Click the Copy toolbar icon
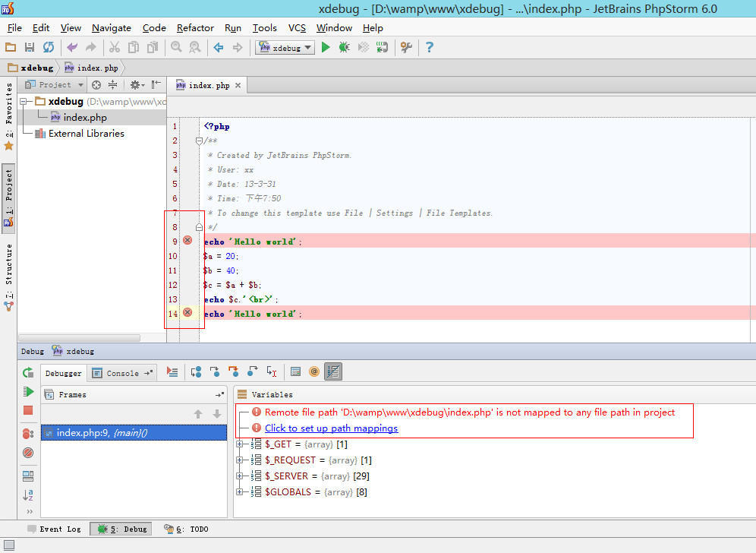756x553 pixels. tap(134, 47)
